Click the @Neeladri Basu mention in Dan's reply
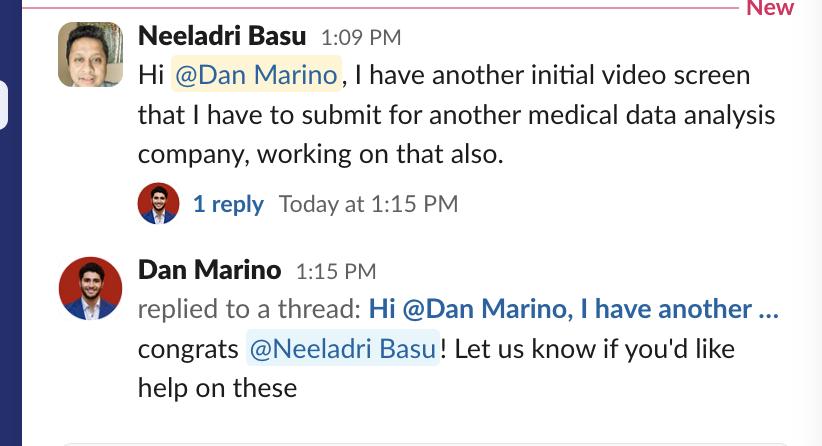The image size is (822, 446). pyautogui.click(x=343, y=349)
